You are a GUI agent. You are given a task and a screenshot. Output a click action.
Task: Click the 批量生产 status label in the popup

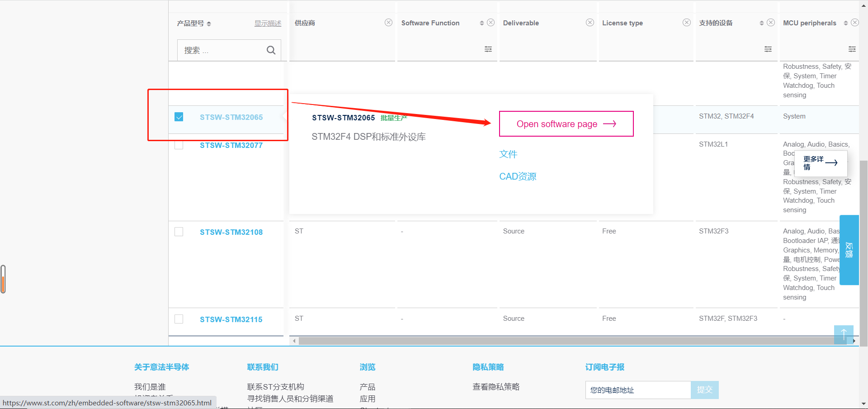tap(394, 118)
